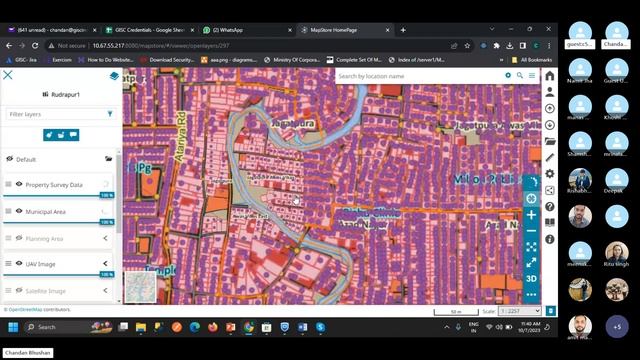Open the Download Security bookmark
Viewport: 640px width, 360px height.
(x=167, y=60)
